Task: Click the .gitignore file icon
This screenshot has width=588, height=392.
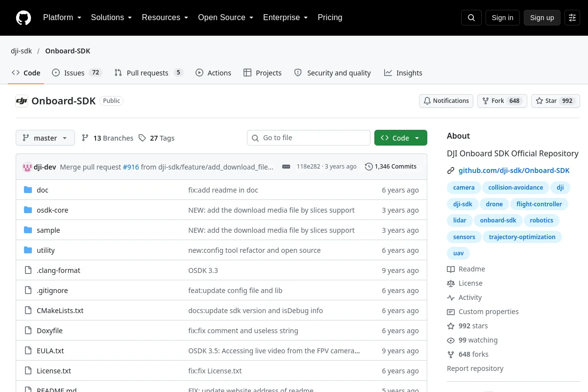Action: coord(28,291)
